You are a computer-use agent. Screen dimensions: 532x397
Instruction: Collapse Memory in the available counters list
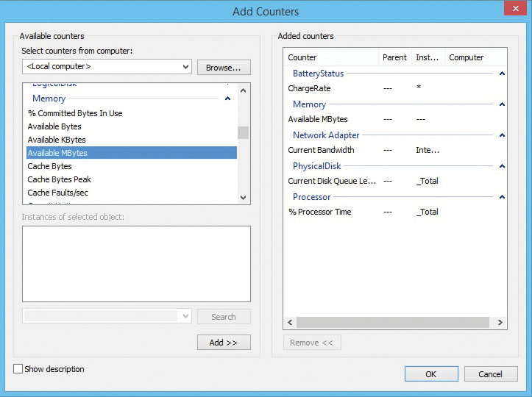[227, 99]
